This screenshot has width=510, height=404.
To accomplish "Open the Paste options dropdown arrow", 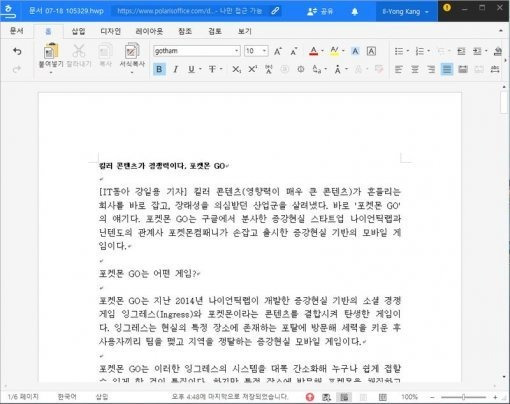I will click(x=51, y=72).
